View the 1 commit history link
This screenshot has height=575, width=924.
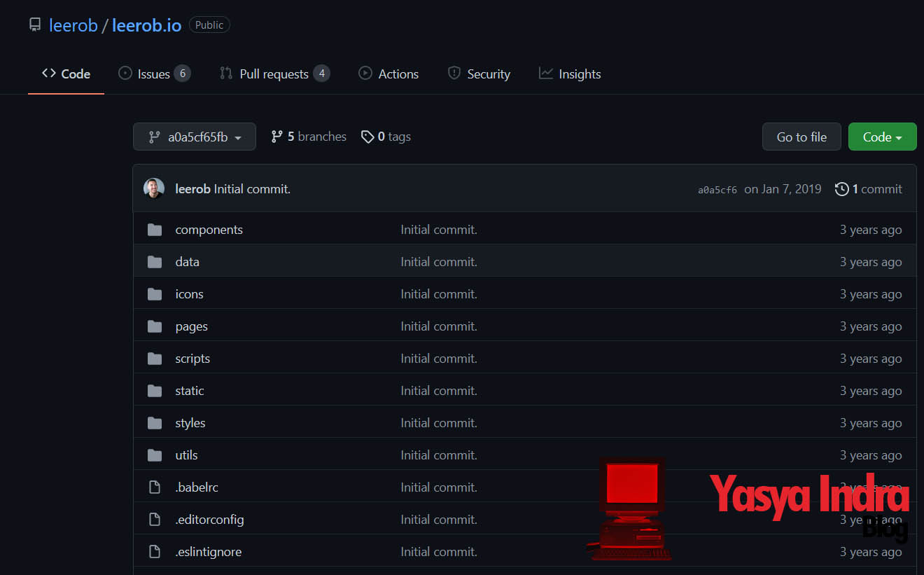pos(869,189)
